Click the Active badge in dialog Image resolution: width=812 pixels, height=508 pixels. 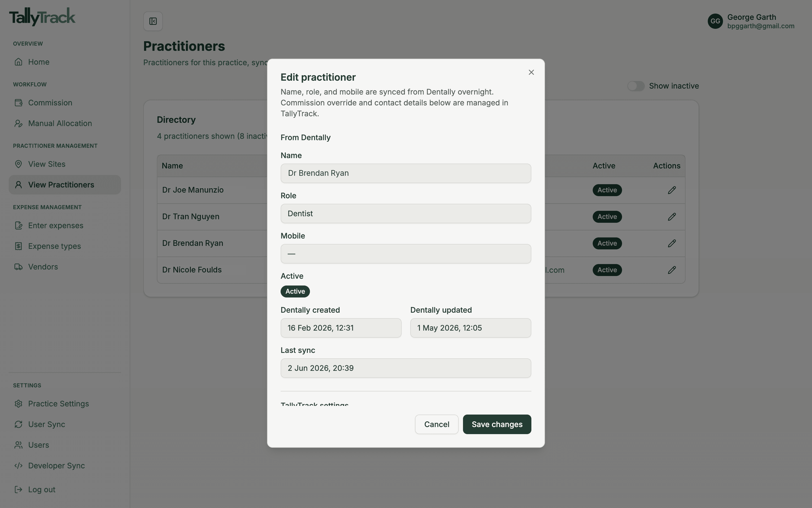coord(295,291)
